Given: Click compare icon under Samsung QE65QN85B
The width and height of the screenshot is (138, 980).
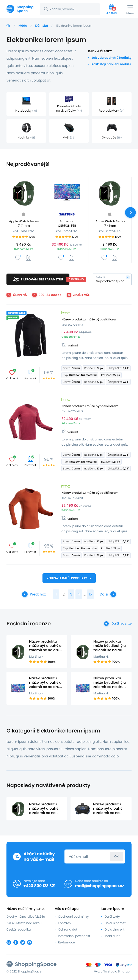Looking at the screenshot, I should (72, 258).
